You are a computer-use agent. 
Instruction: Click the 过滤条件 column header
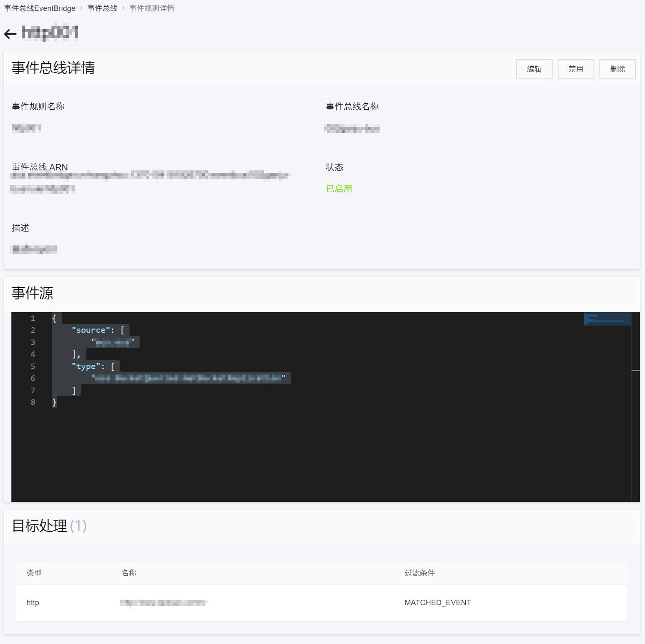pyautogui.click(x=419, y=573)
